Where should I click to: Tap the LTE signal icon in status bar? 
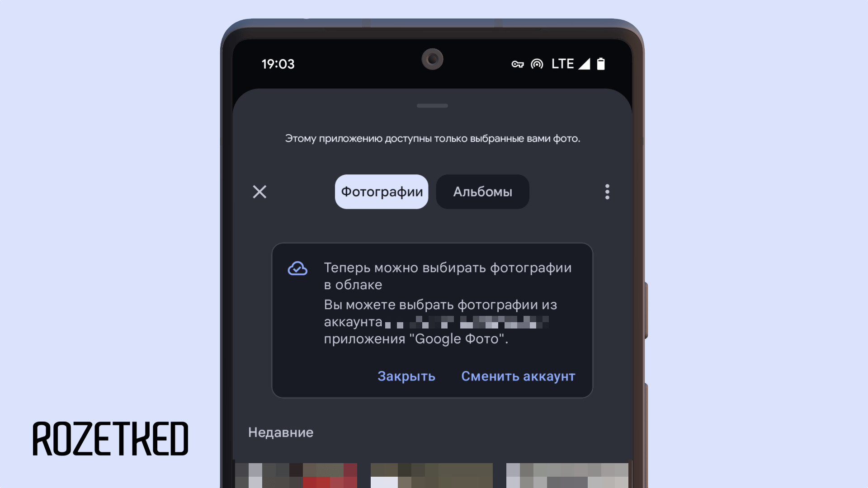tap(569, 64)
